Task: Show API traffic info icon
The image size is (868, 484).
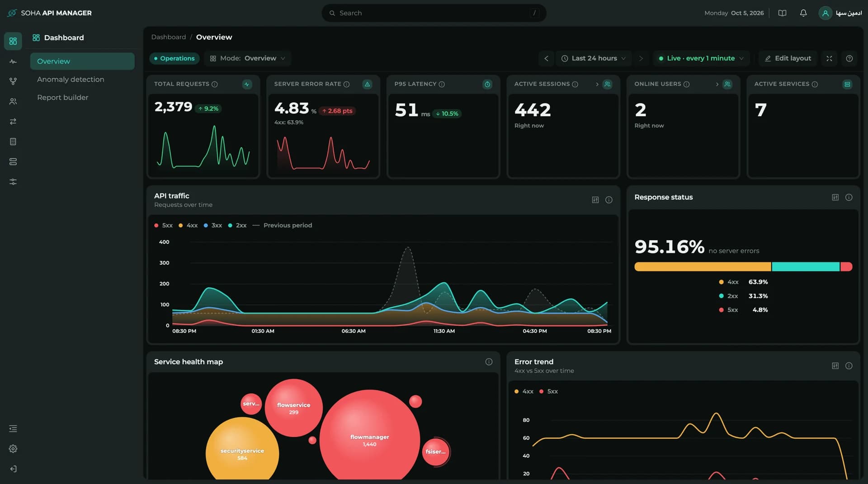Action: click(x=609, y=200)
